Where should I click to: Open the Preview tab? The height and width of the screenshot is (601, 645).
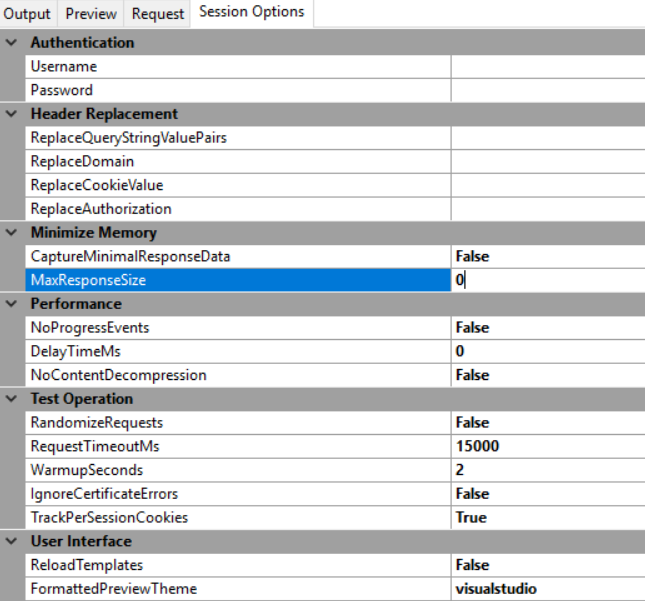point(92,14)
